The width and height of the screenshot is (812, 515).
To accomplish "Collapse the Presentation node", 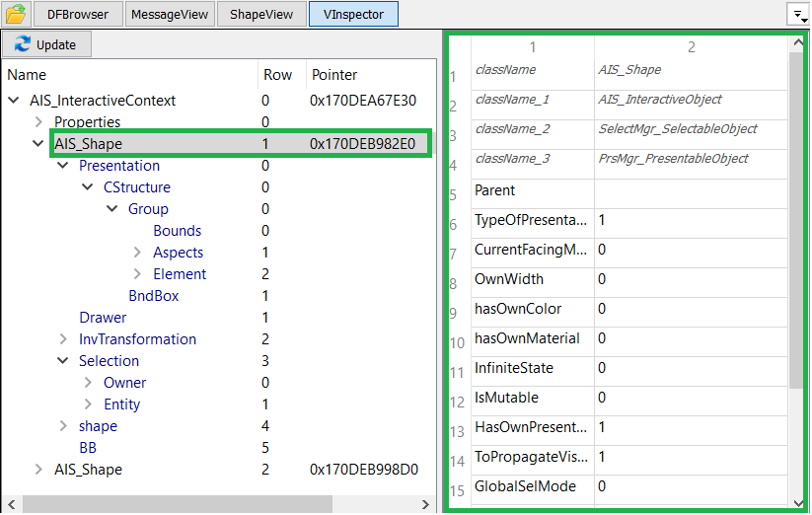I will click(x=63, y=166).
